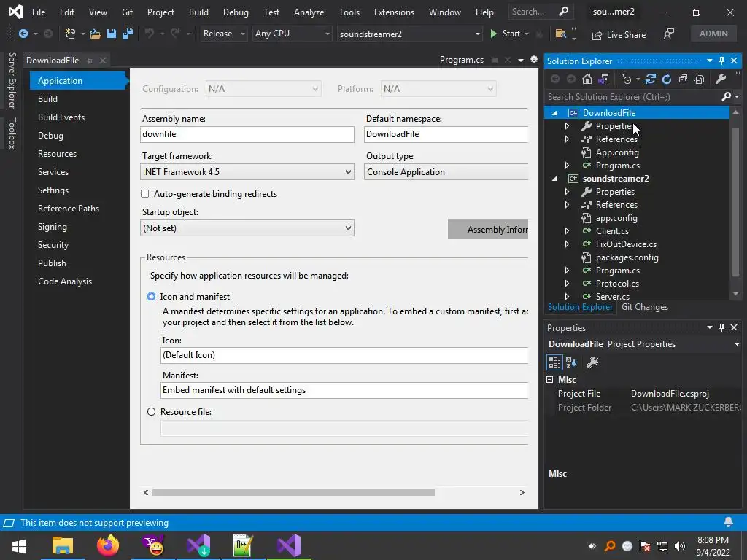
Task: Click the Open File folder icon
Action: pos(96,34)
